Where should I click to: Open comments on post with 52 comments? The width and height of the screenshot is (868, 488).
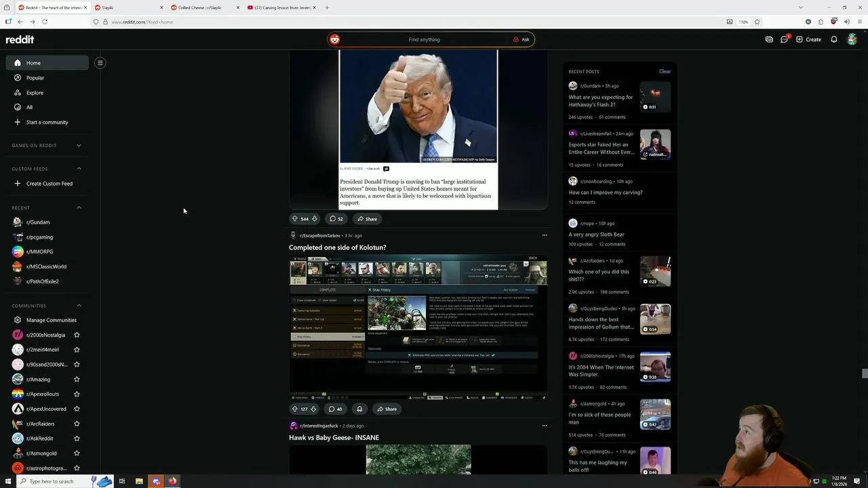pyautogui.click(x=336, y=219)
